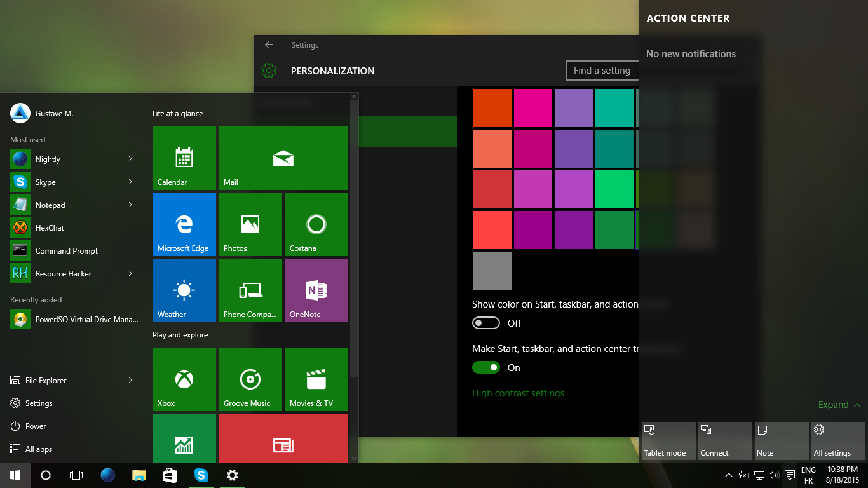This screenshot has height=488, width=868.
Task: Open the Money chart tile
Action: click(184, 438)
